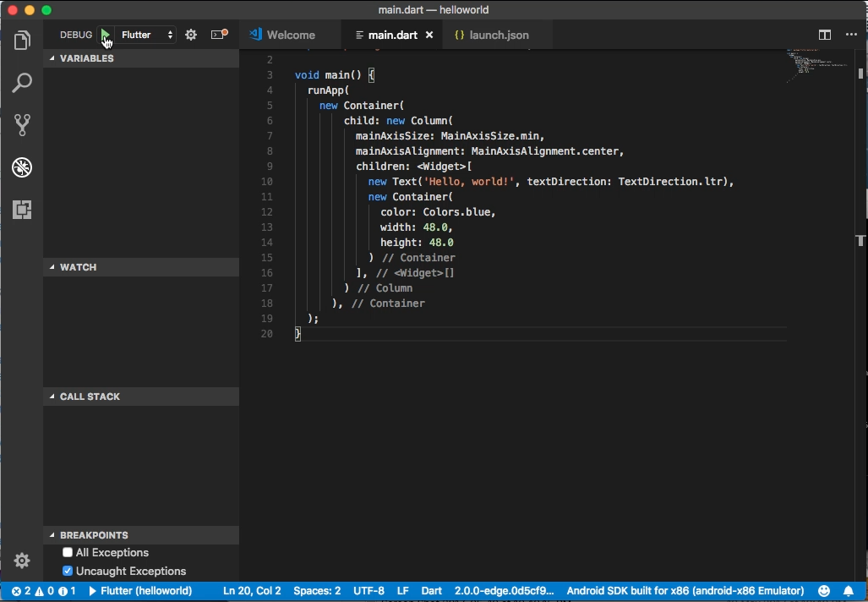
Task: Enable All Exceptions breakpoint
Action: point(68,552)
